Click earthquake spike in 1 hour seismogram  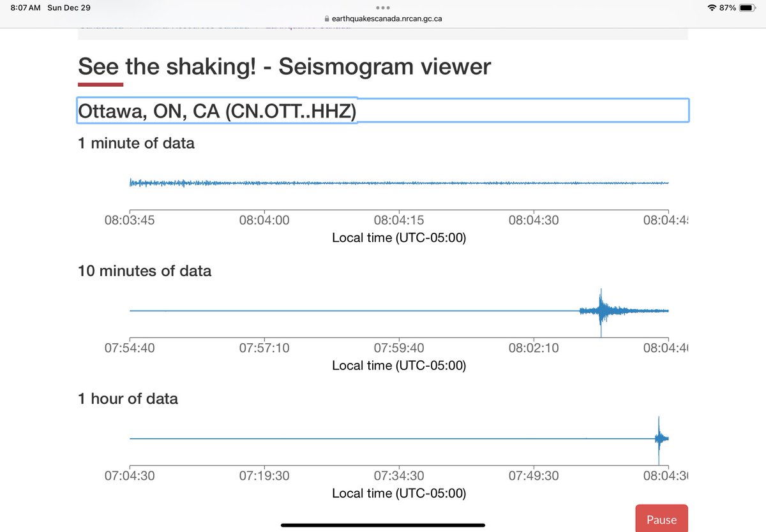pos(658,439)
